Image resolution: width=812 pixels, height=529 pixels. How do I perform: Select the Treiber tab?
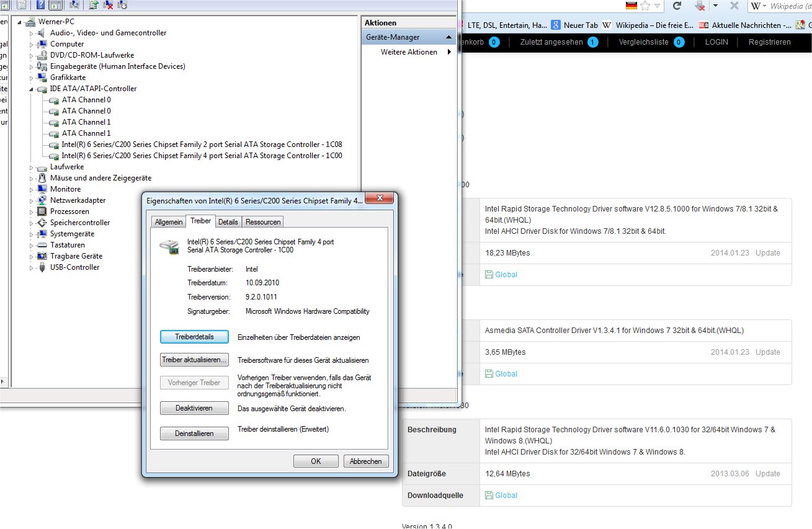click(200, 220)
